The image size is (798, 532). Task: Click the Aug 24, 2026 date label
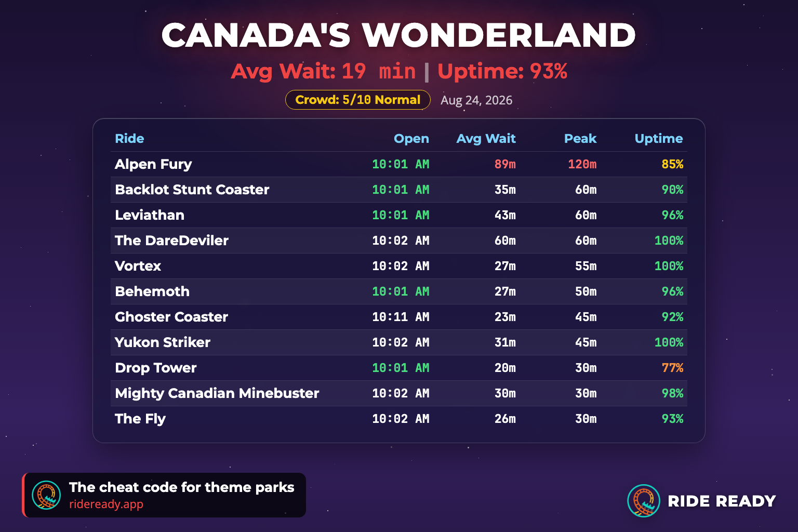tap(476, 100)
